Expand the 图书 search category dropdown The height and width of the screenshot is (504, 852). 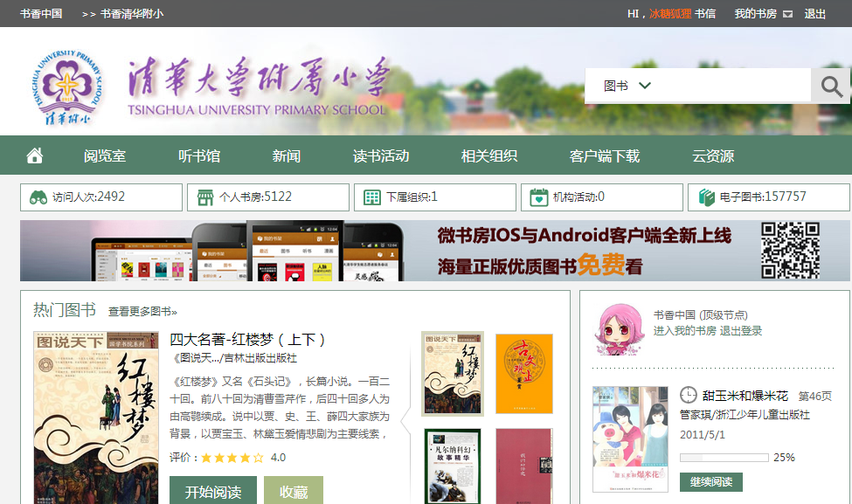coord(627,86)
